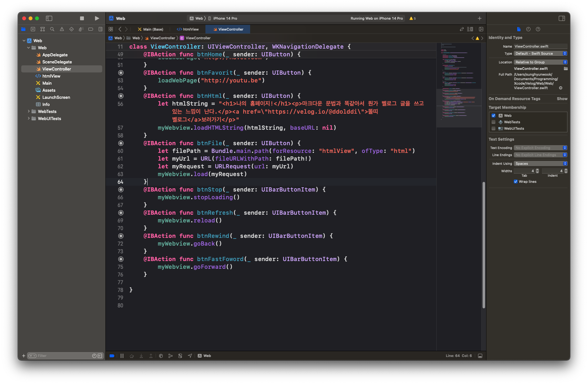Open the Text Encoding dropdown

540,148
